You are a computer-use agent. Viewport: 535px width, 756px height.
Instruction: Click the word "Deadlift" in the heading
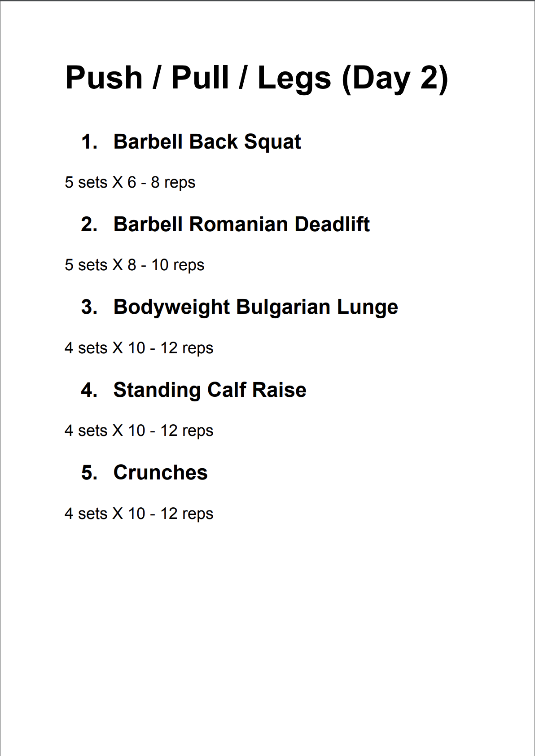click(332, 224)
